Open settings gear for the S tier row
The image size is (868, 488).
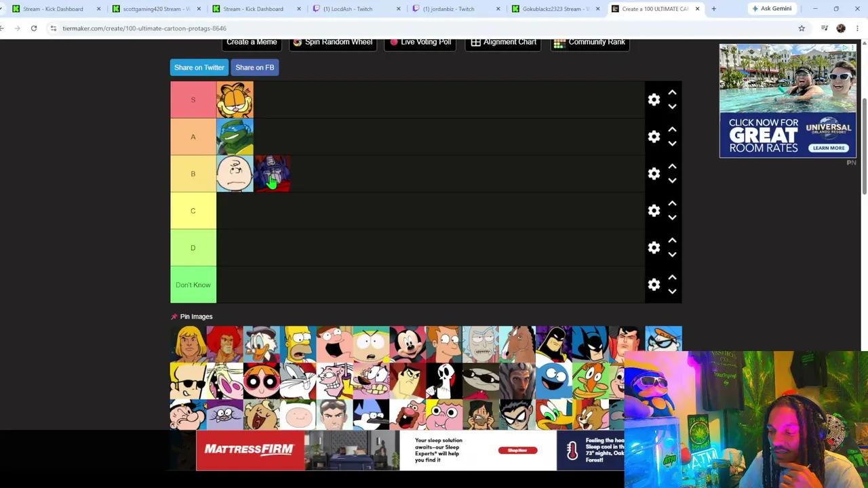[x=654, y=100]
